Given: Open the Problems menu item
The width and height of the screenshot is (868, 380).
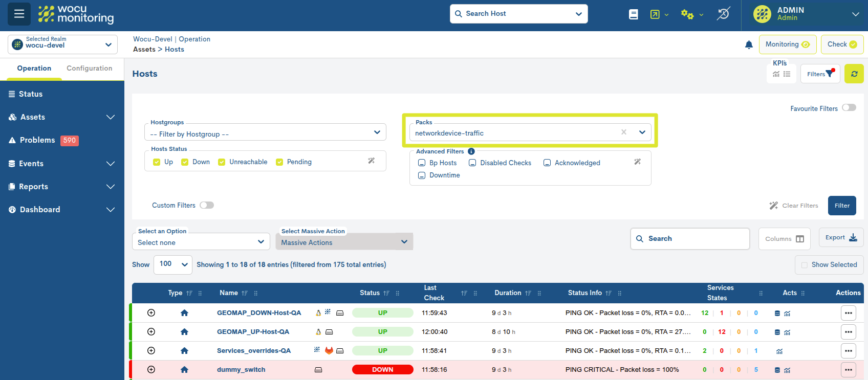Looking at the screenshot, I should (x=37, y=140).
